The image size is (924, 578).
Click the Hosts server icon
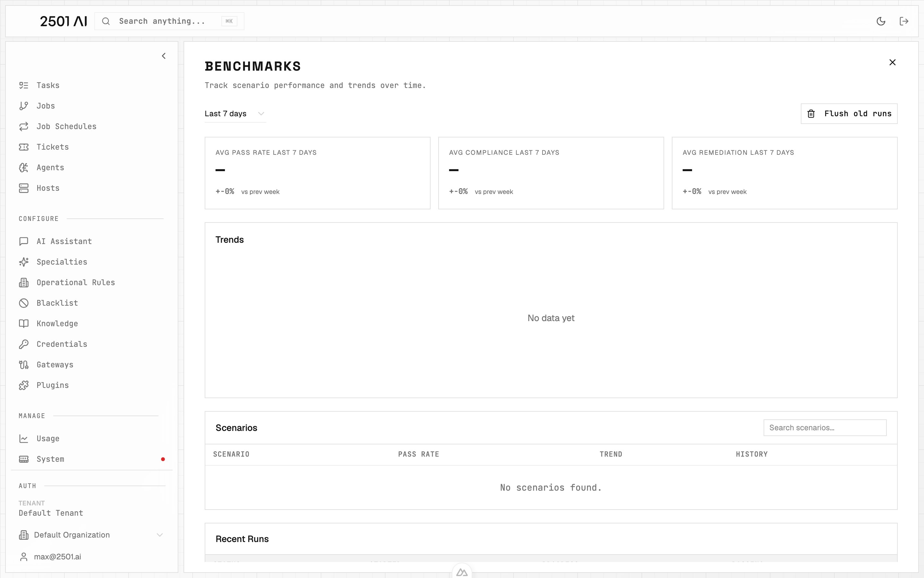pyautogui.click(x=24, y=188)
